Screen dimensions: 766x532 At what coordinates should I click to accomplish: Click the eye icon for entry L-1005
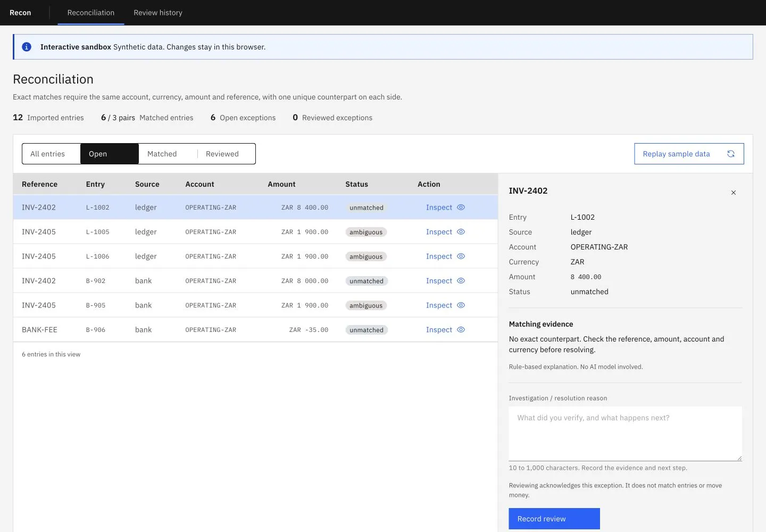(x=461, y=232)
